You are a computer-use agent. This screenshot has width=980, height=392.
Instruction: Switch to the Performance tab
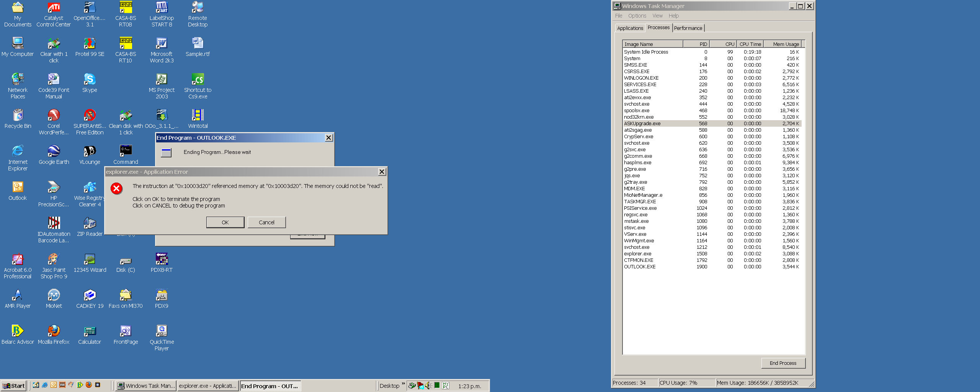(x=688, y=28)
